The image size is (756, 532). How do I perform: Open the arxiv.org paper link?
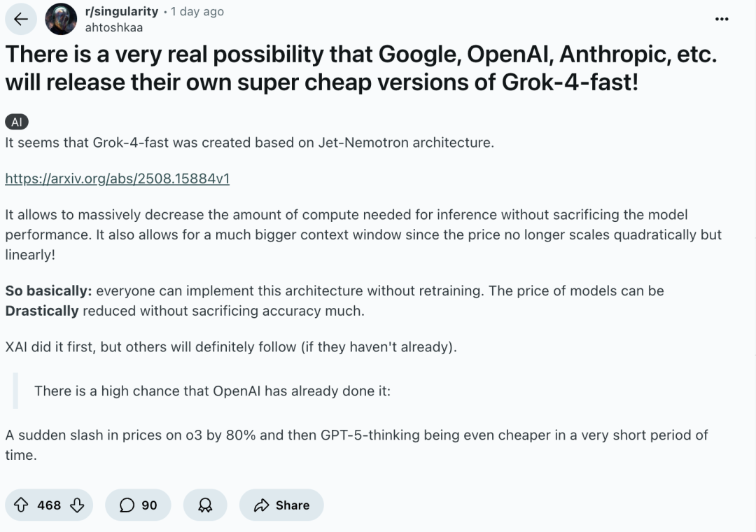click(x=117, y=178)
